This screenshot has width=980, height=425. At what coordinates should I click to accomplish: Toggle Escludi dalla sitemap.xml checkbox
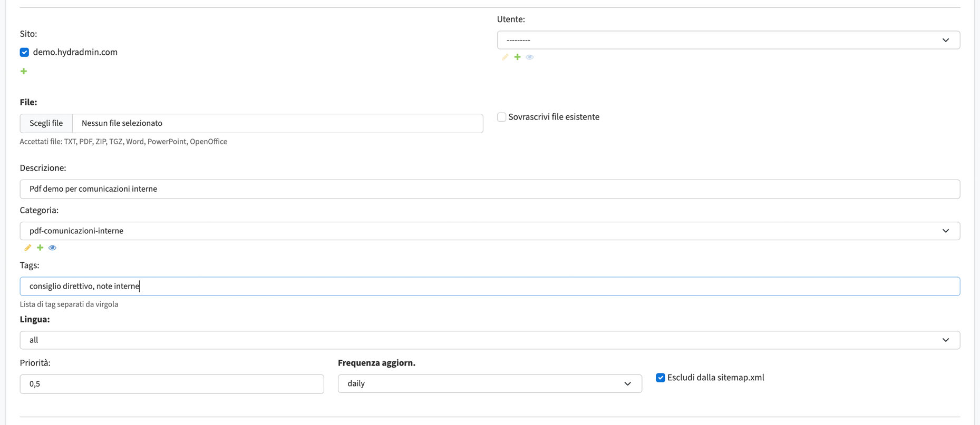pos(661,378)
